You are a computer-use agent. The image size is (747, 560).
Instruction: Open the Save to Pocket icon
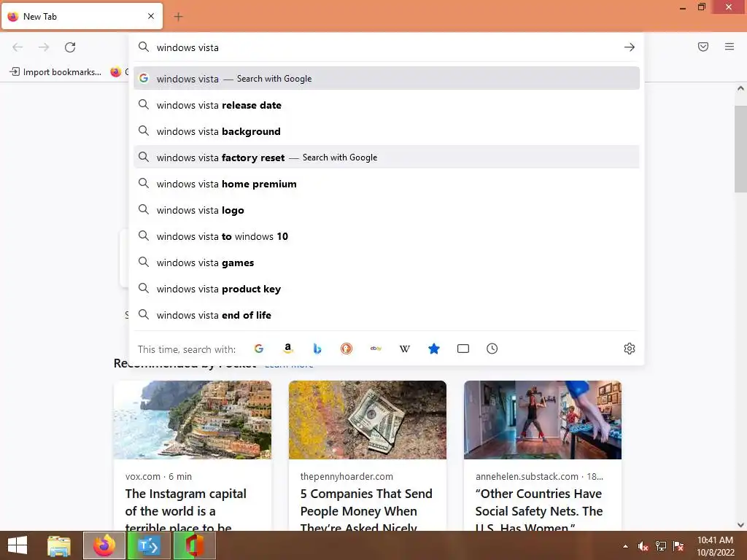point(703,47)
